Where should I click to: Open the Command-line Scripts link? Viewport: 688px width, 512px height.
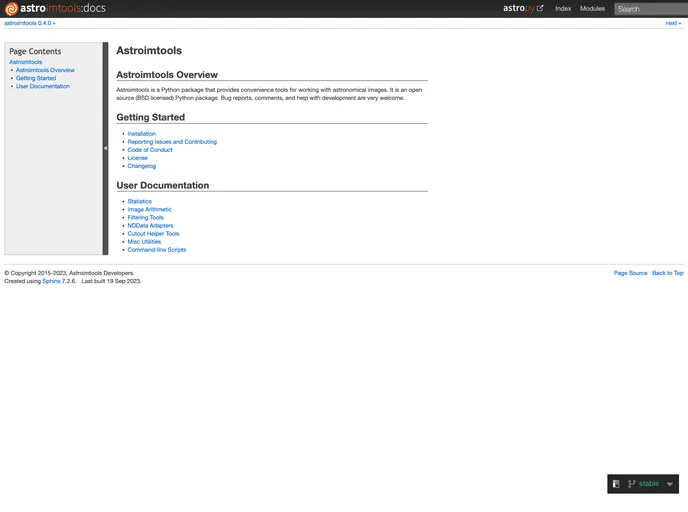pyautogui.click(x=157, y=250)
